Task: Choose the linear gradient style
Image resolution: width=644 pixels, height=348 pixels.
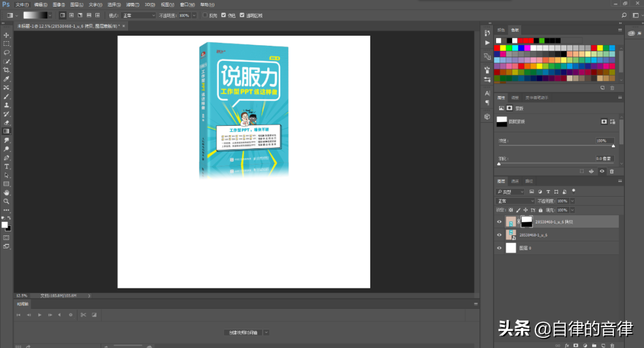Action: coord(63,15)
